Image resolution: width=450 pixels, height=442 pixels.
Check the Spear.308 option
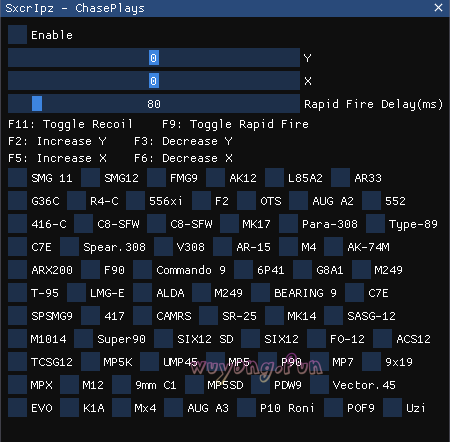(69, 247)
